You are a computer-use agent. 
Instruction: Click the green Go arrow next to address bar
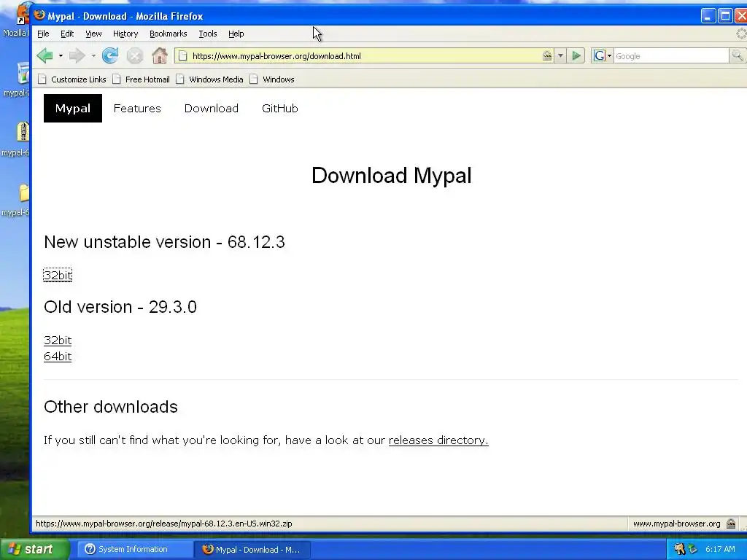[x=576, y=55]
